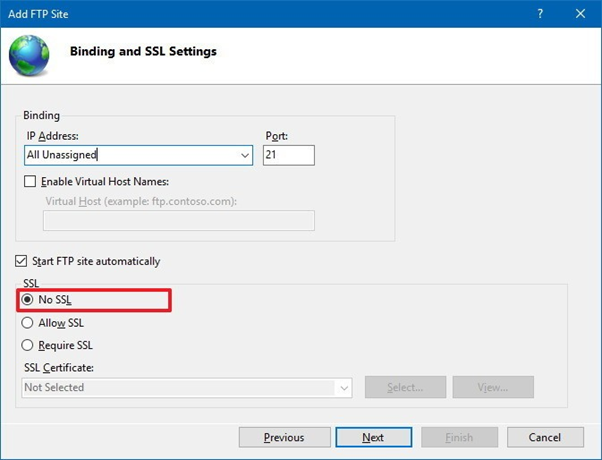Click the Select... certificate button

pos(405,387)
